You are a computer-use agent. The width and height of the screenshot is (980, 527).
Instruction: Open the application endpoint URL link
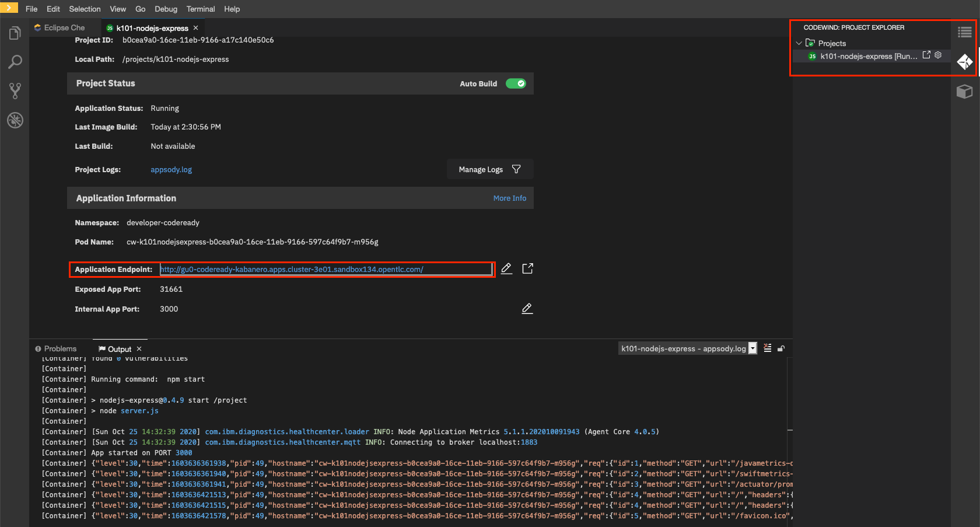pyautogui.click(x=292, y=269)
